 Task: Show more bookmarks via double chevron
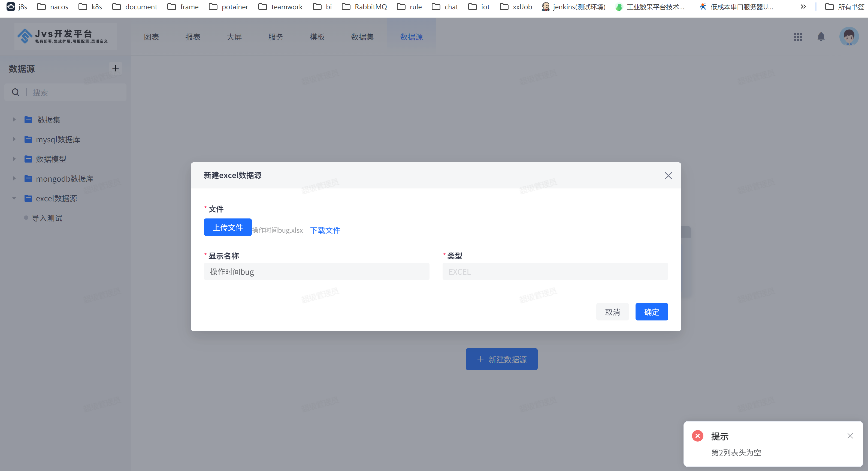pos(803,7)
